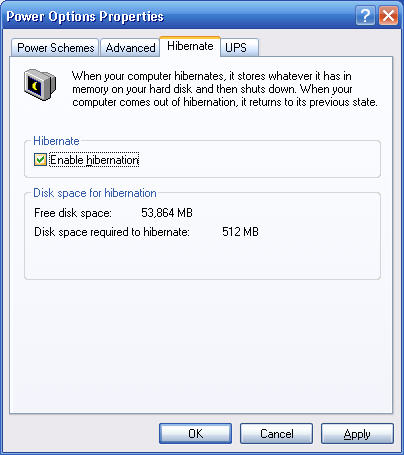Apply the power option changes

357,434
